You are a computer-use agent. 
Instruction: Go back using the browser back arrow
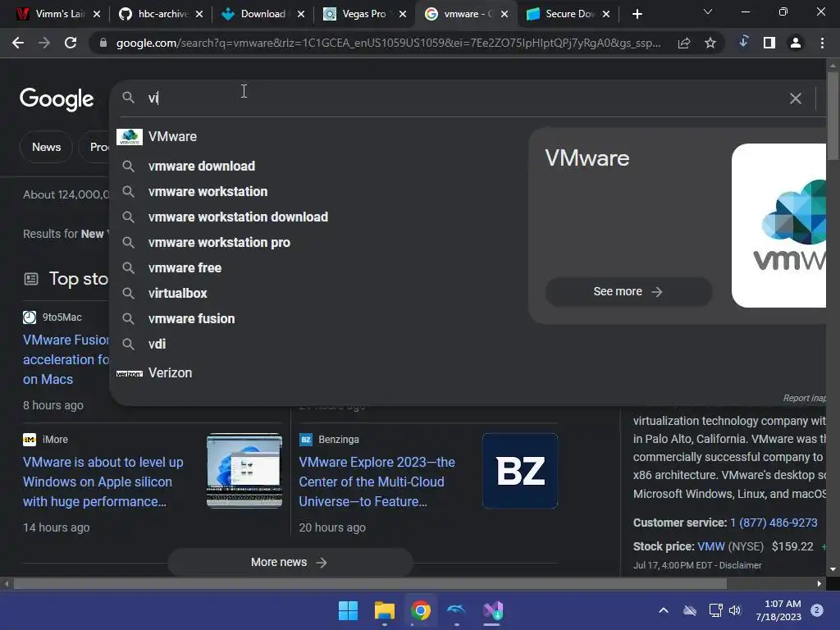(x=18, y=43)
